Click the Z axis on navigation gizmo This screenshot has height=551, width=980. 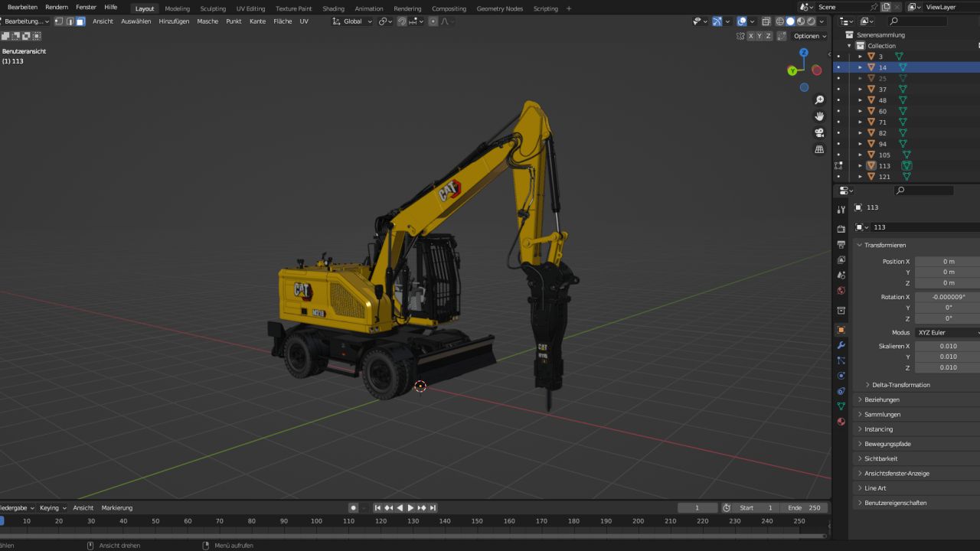coord(804,53)
